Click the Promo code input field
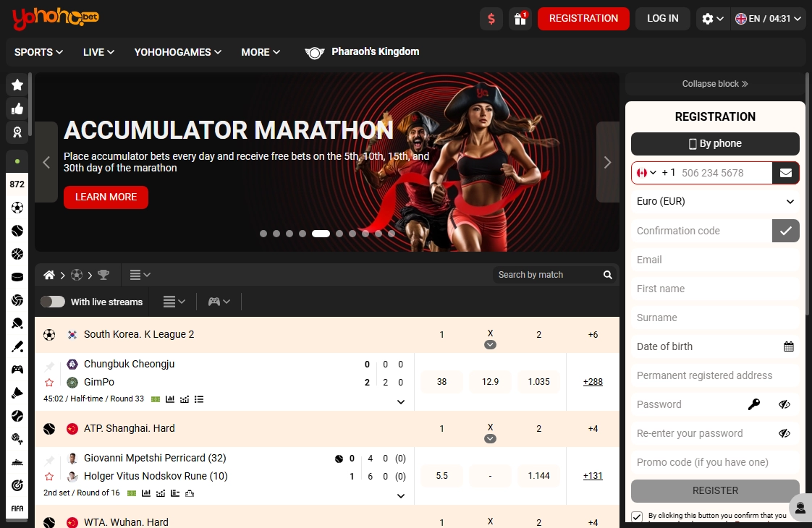 click(x=715, y=462)
